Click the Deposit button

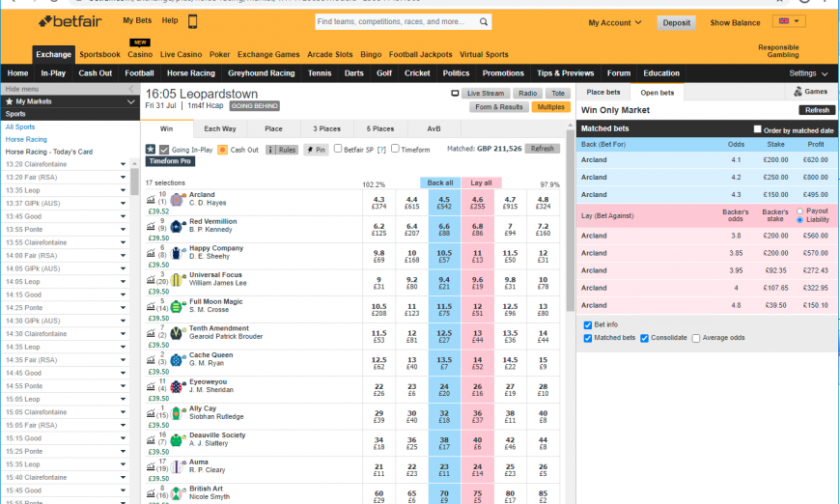676,22
